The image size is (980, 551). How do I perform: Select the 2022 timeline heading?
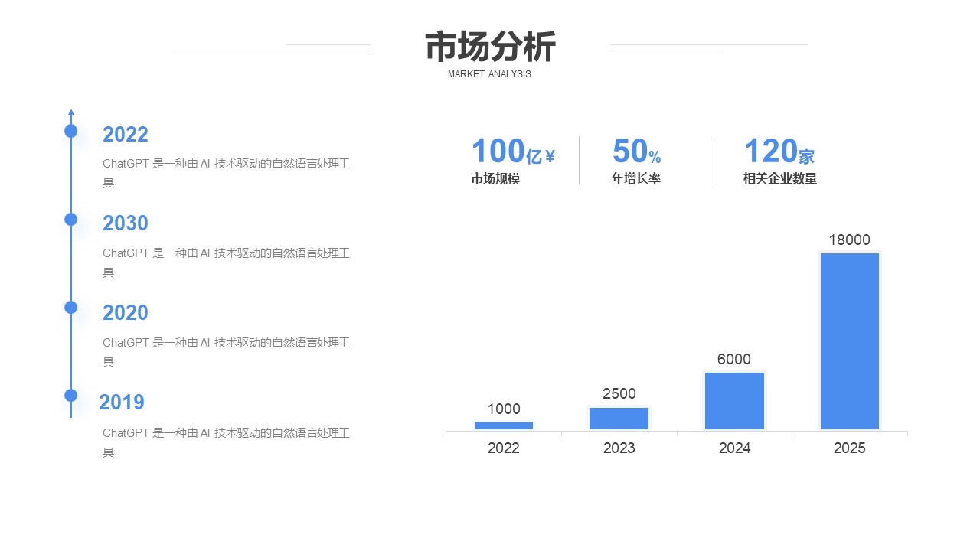click(126, 135)
